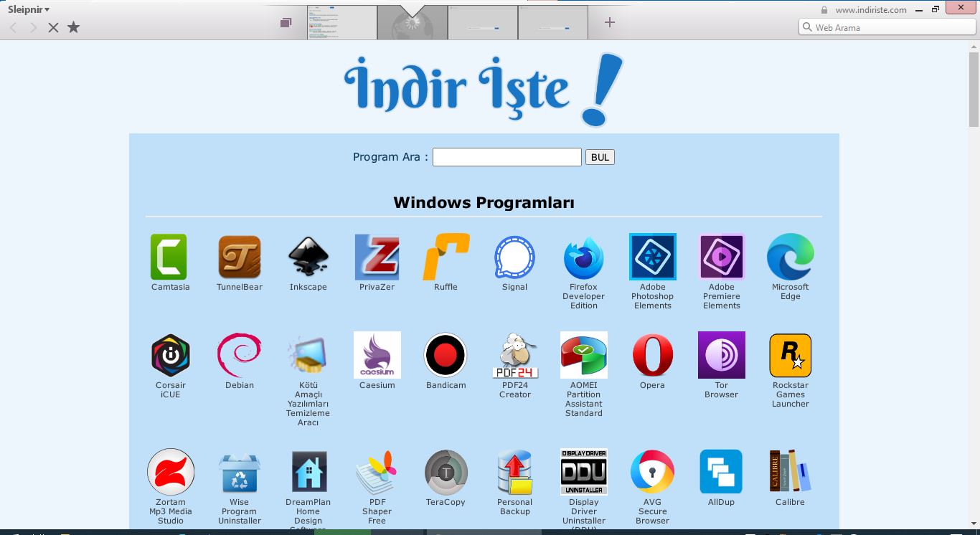Open AOMEI Partition Assistant Standard icon
The image size is (980, 535).
click(x=584, y=355)
